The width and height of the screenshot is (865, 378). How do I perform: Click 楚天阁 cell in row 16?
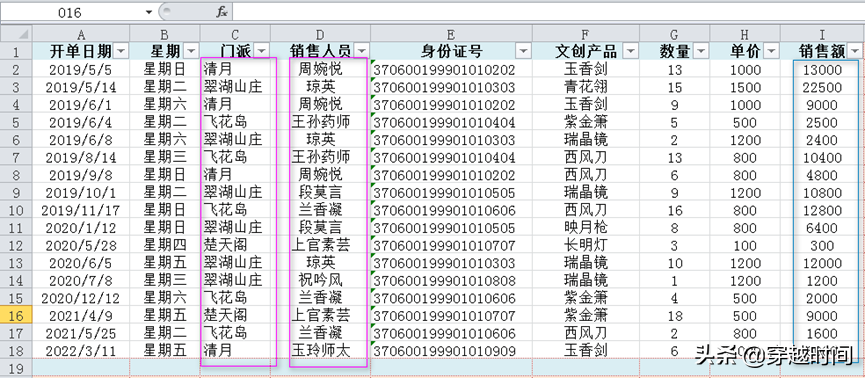point(235,316)
